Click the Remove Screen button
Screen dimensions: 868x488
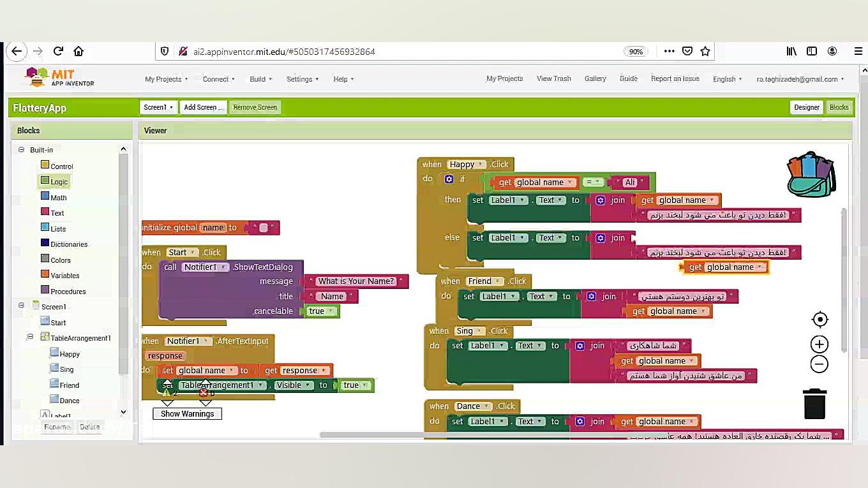click(255, 107)
